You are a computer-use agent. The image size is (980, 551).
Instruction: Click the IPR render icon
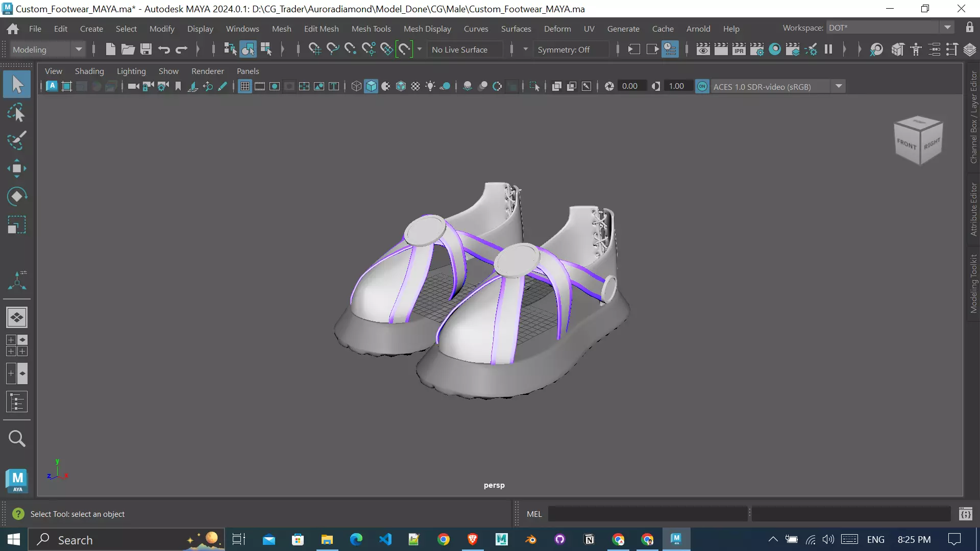point(739,49)
